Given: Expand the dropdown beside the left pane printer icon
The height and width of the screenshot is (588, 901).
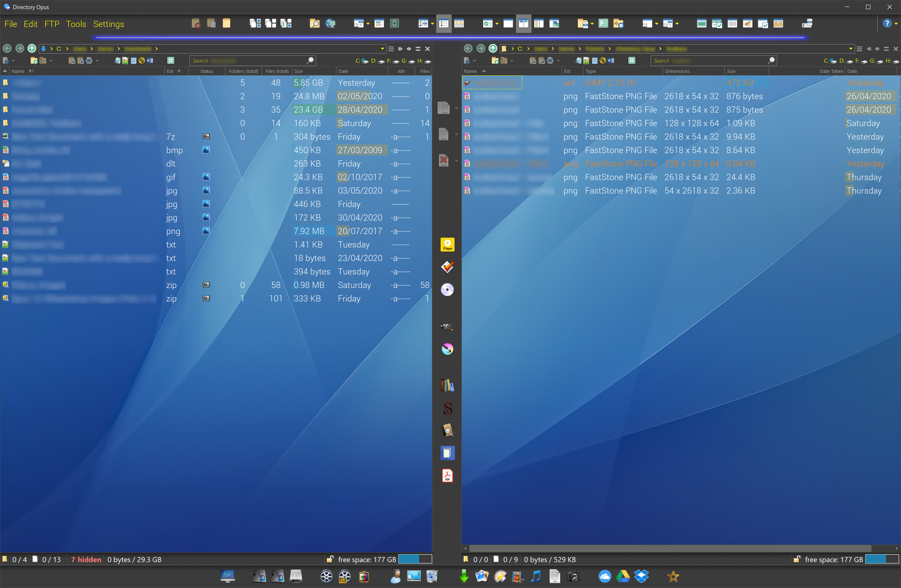Looking at the screenshot, I should [x=97, y=61].
